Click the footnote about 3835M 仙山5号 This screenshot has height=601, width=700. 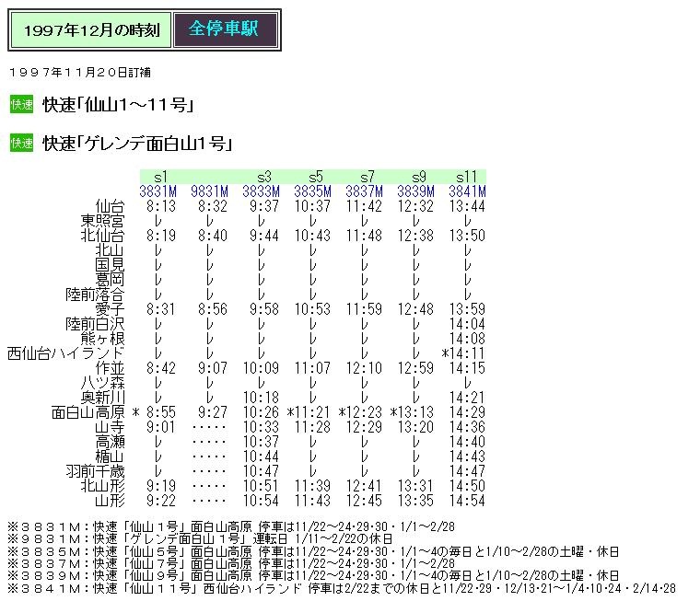point(313,551)
